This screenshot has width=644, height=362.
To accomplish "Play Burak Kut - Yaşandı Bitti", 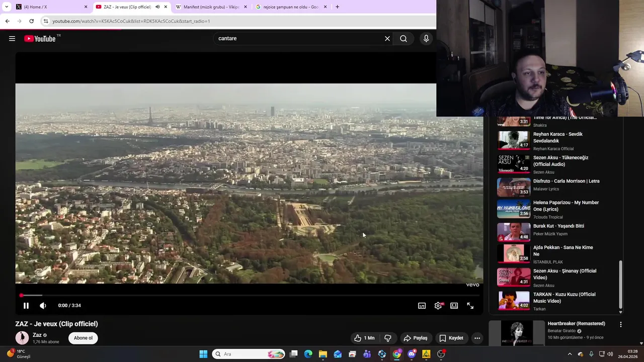I will pos(514,232).
